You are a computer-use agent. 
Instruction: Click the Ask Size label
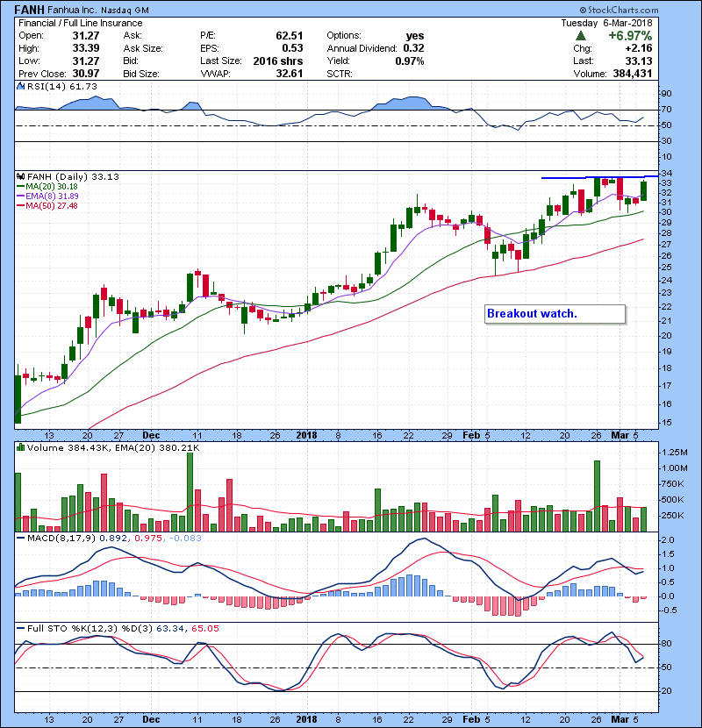(x=143, y=48)
